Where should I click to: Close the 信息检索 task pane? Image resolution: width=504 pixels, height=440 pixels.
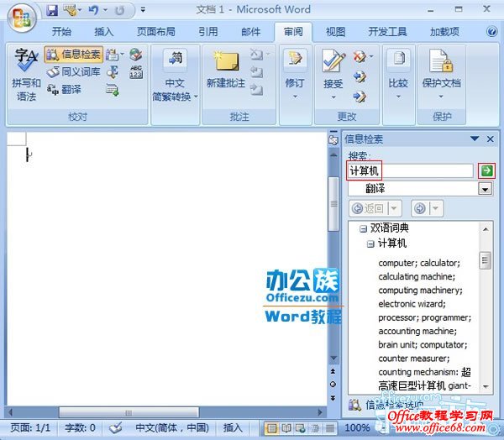491,139
